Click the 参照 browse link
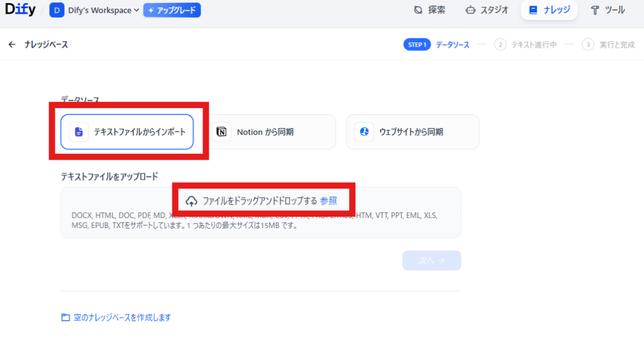 [x=328, y=201]
